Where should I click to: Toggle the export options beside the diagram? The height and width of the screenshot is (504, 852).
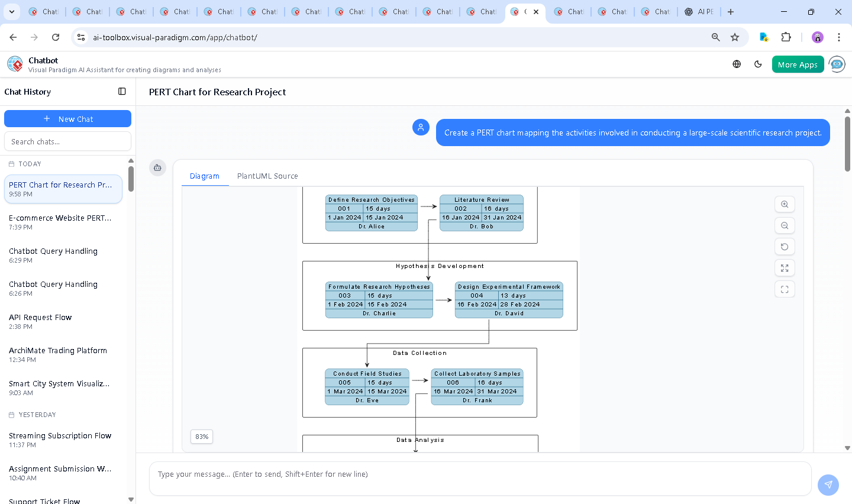157,168
